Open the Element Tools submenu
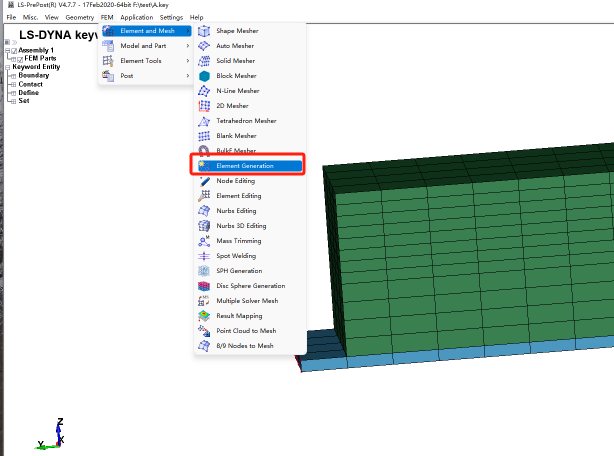This screenshot has width=614, height=456. coord(147,61)
